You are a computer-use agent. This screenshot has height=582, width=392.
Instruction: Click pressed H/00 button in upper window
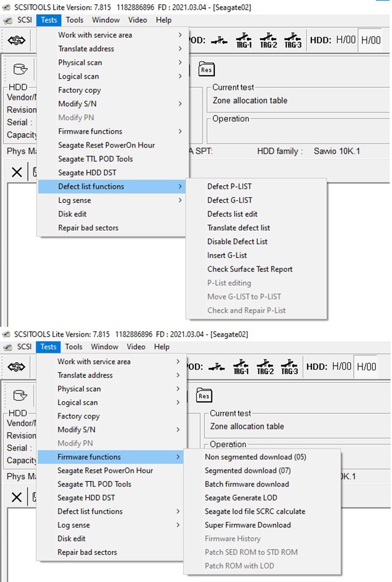(371, 40)
